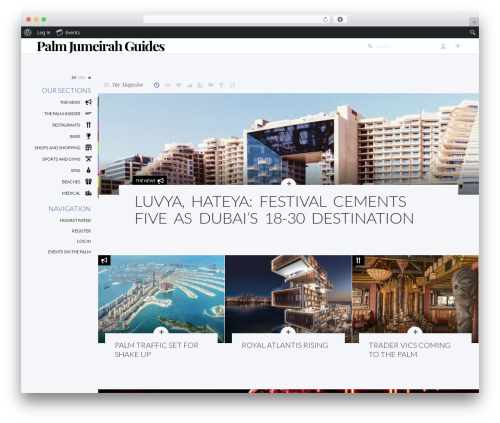Click the admin bar search magnifier icon

point(472,32)
